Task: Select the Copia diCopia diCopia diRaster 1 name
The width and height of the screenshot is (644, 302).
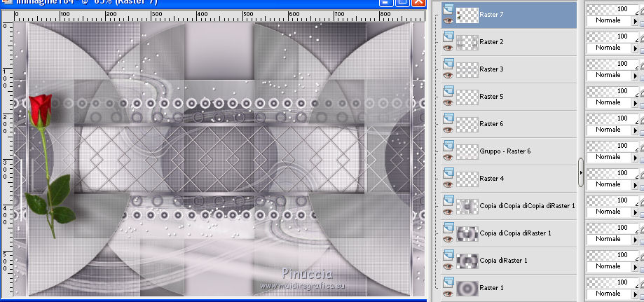Action: click(x=527, y=205)
